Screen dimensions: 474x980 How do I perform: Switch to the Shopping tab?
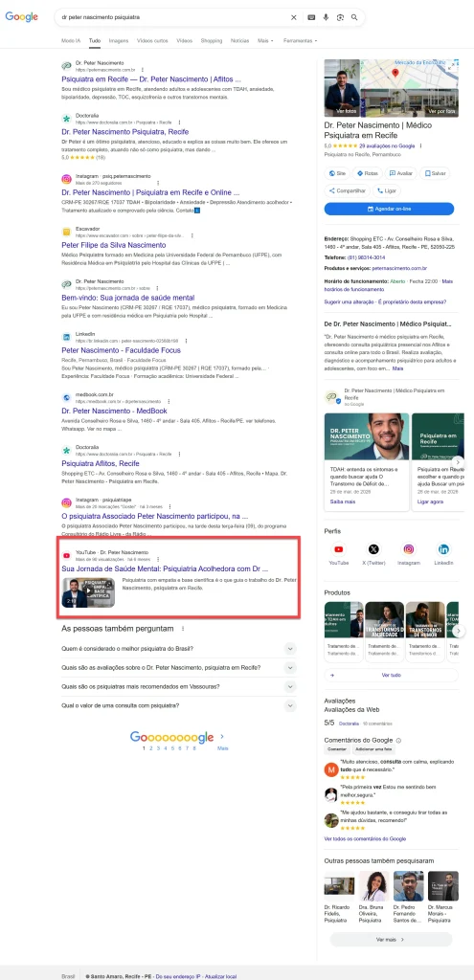tap(212, 40)
